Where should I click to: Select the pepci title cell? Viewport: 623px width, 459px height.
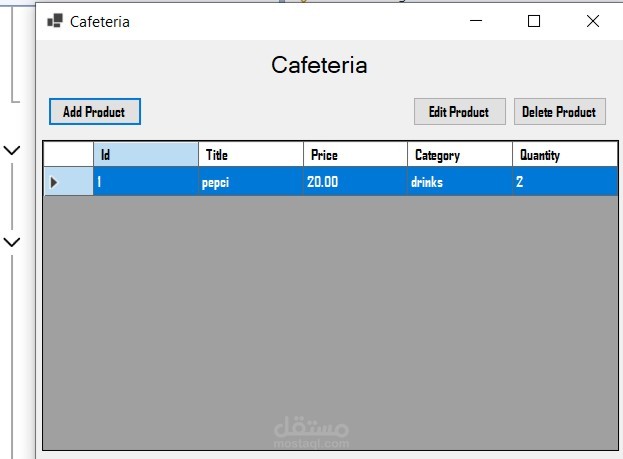click(251, 181)
